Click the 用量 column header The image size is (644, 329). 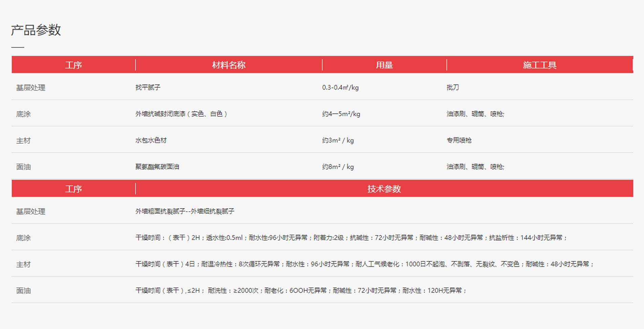[384, 65]
